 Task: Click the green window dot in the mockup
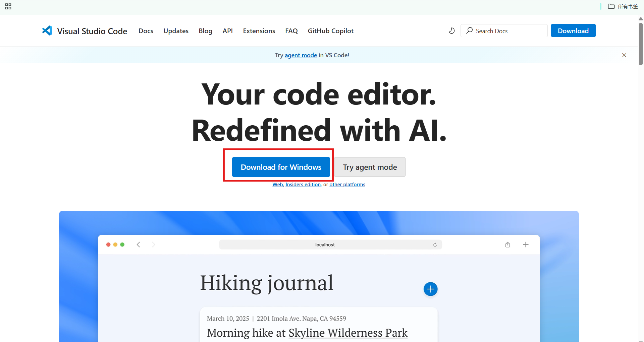point(122,245)
